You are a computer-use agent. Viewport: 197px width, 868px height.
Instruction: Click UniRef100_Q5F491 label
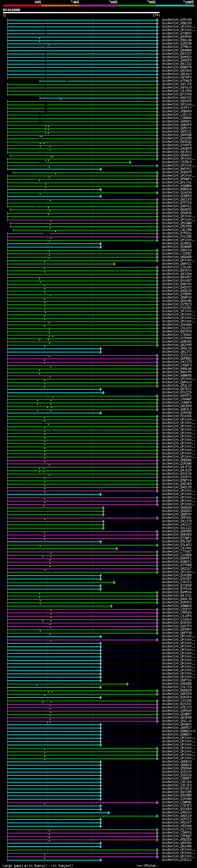(x=177, y=518)
